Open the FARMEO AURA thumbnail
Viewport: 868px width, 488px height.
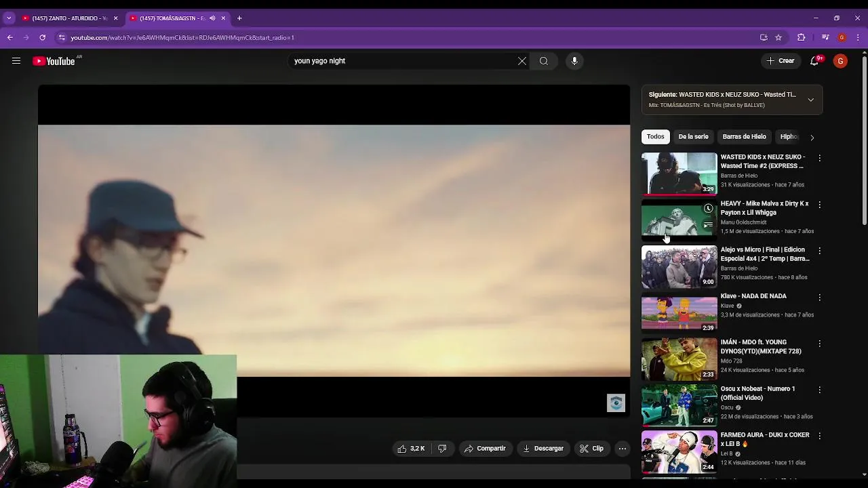679,451
